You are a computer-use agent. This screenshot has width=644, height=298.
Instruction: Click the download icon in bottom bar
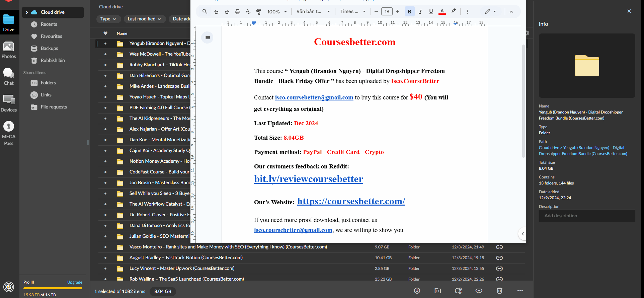click(x=417, y=291)
